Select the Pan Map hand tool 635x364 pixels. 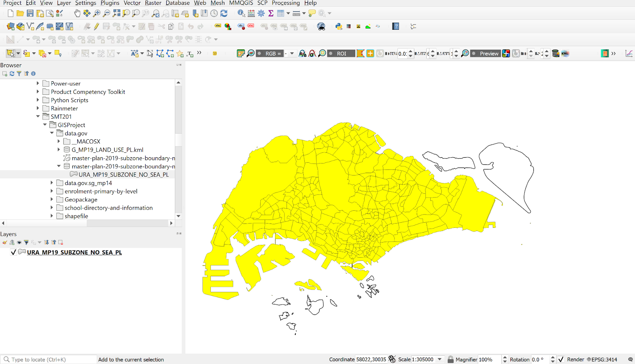[77, 13]
